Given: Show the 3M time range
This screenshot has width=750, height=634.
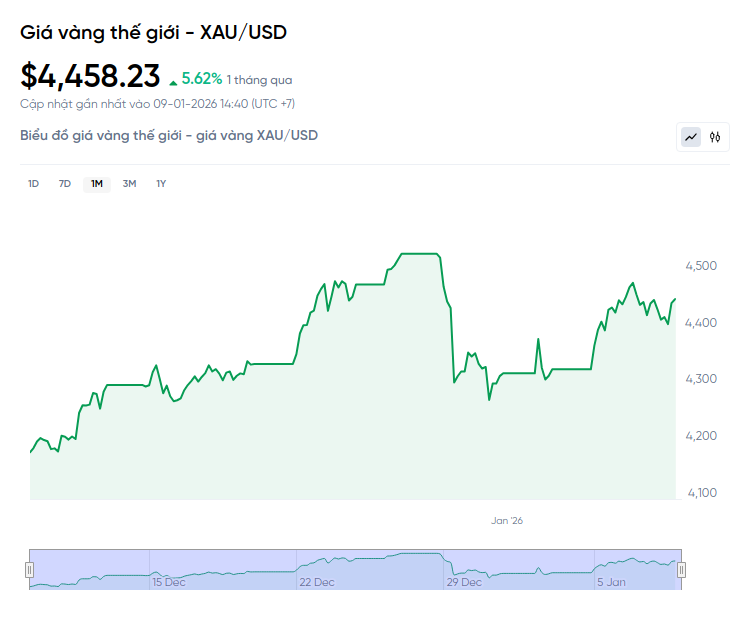Looking at the screenshot, I should [x=129, y=184].
